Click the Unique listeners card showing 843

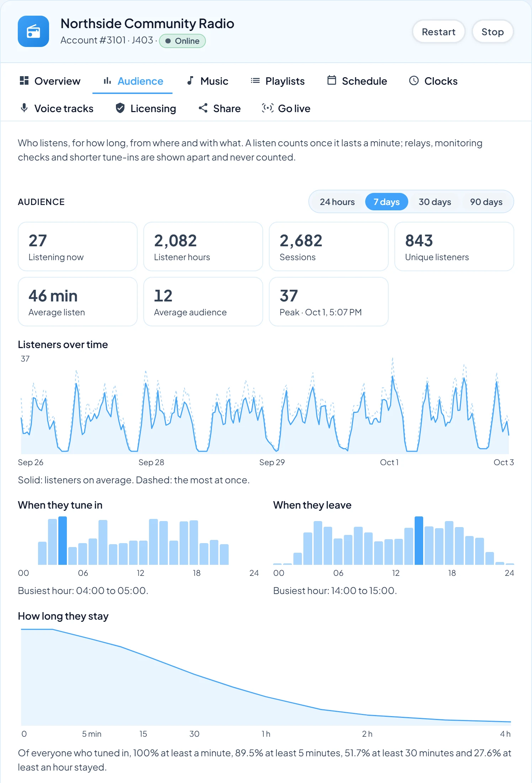coord(454,246)
